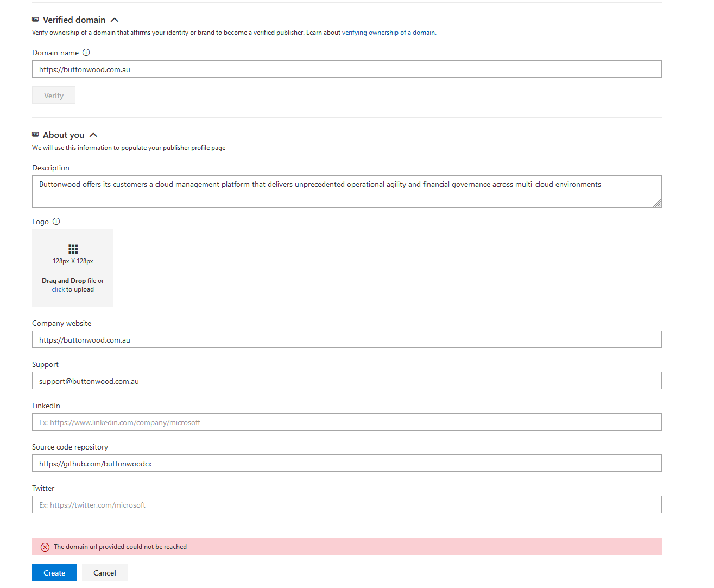Click the Twitter profile field
Image resolution: width=714 pixels, height=588 pixels.
tap(347, 504)
